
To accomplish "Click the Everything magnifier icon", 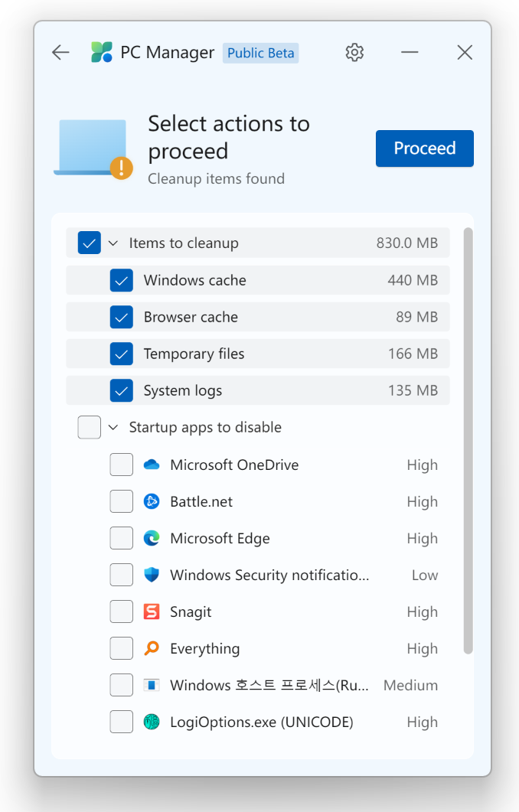I will point(152,648).
